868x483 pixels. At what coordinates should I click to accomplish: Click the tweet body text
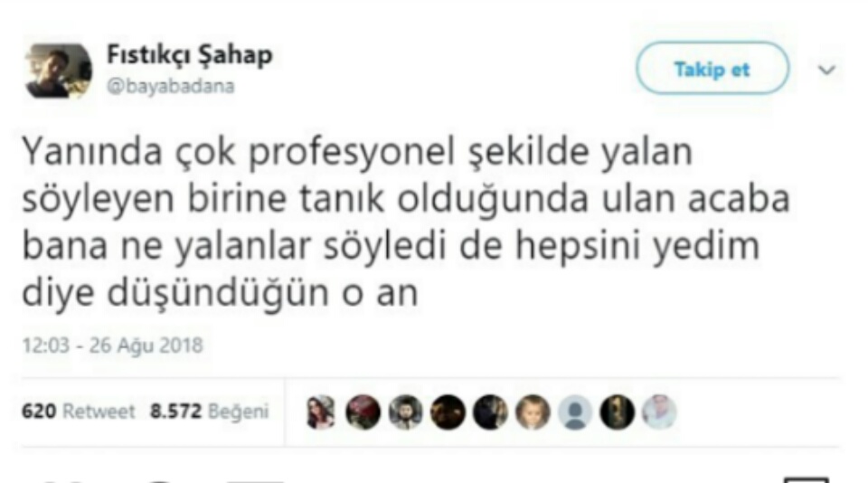[406, 222]
